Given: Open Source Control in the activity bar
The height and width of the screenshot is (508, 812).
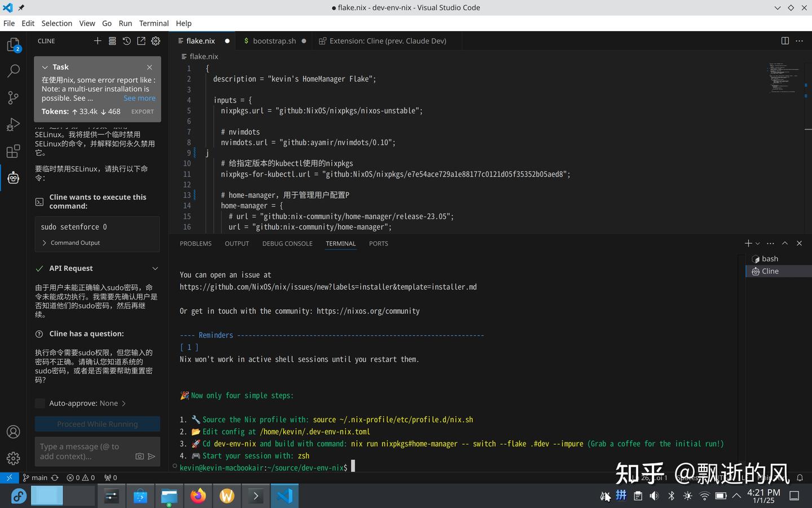Looking at the screenshot, I should point(13,98).
